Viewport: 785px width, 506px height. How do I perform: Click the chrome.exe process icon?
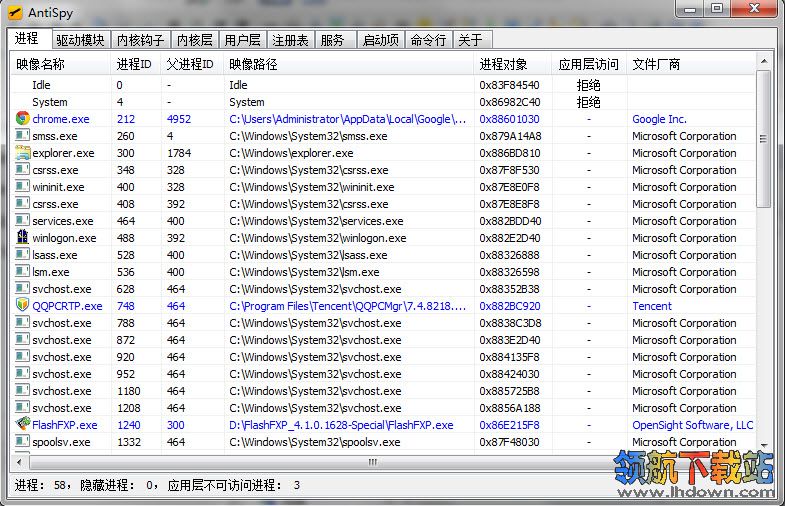pyautogui.click(x=23, y=119)
